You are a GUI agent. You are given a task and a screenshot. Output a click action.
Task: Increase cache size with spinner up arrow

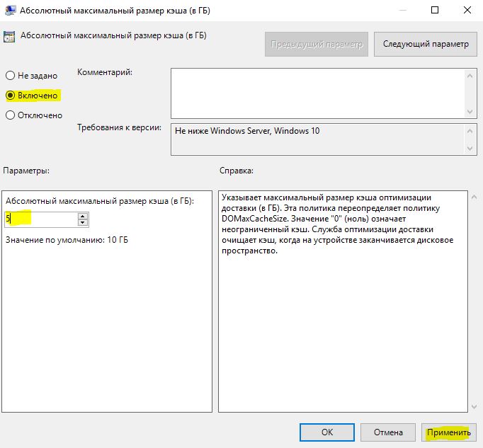tap(83, 216)
